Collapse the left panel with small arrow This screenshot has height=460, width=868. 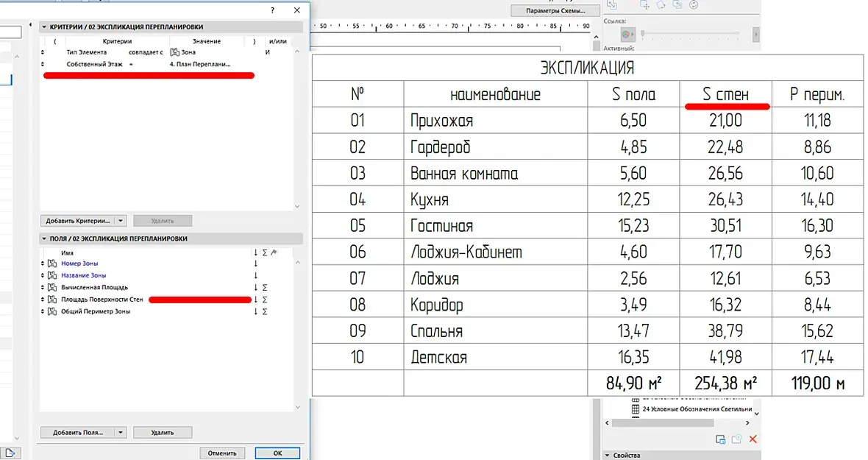(30, 26)
